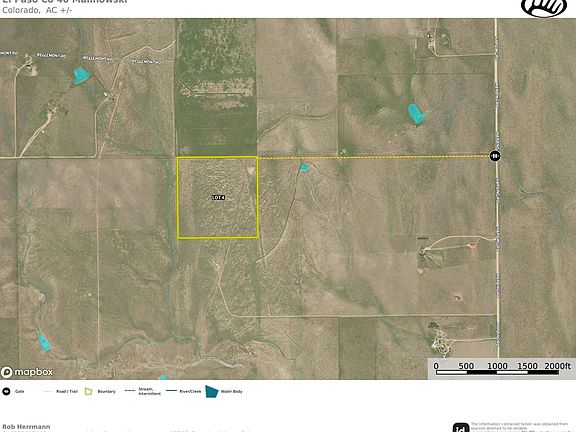Select the LOT 4 label
This screenshot has width=576, height=432.
tap(218, 198)
